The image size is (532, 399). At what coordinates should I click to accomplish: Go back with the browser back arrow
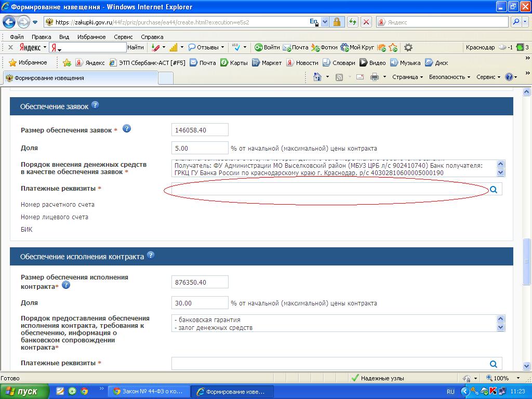(9, 22)
